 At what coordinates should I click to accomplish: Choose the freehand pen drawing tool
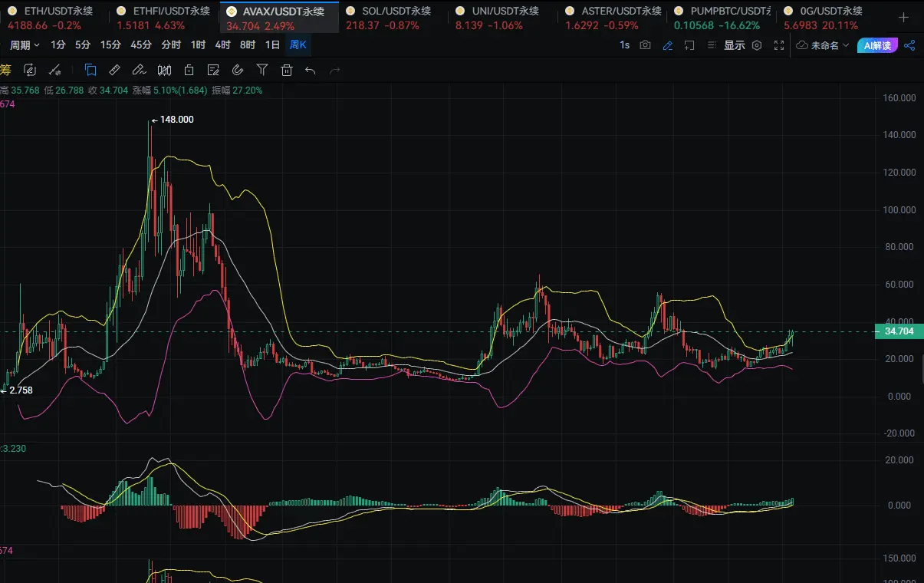[139, 70]
